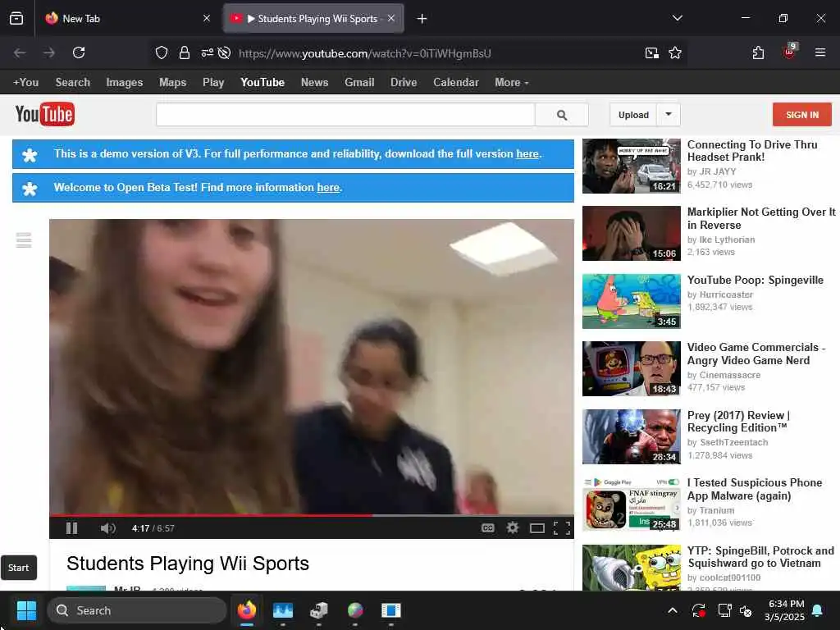
Task: Visit JR JAYY channel link
Action: 717,171
